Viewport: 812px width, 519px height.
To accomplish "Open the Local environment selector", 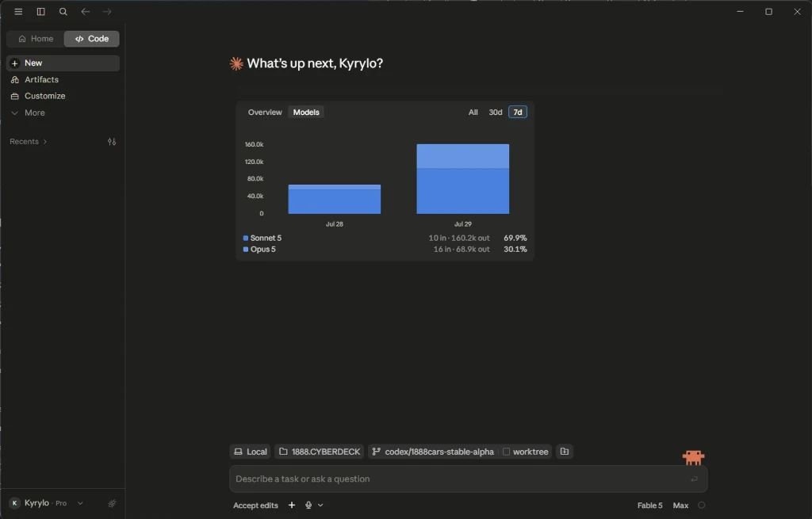I will point(251,452).
